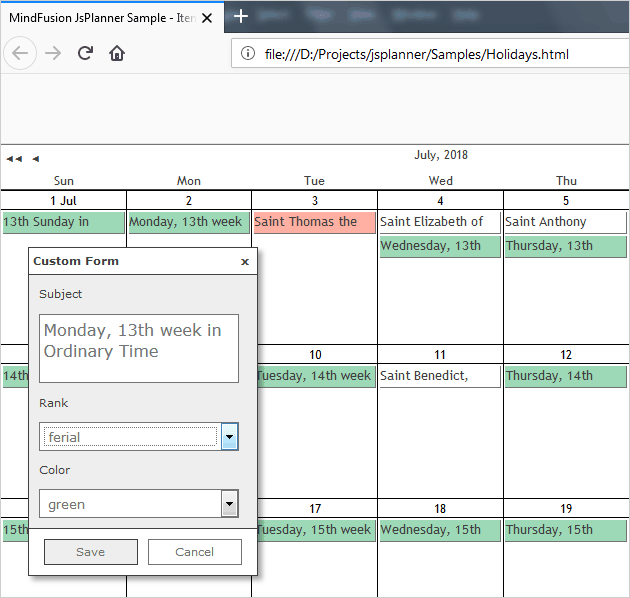630x598 pixels.
Task: Click the Subject text area
Action: pyautogui.click(x=139, y=348)
